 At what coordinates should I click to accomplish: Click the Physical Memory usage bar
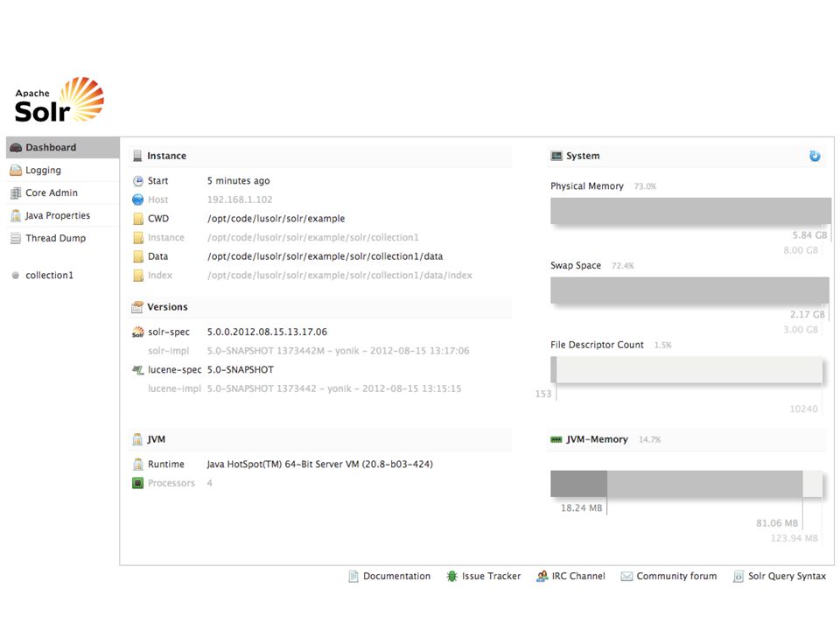pos(690,211)
